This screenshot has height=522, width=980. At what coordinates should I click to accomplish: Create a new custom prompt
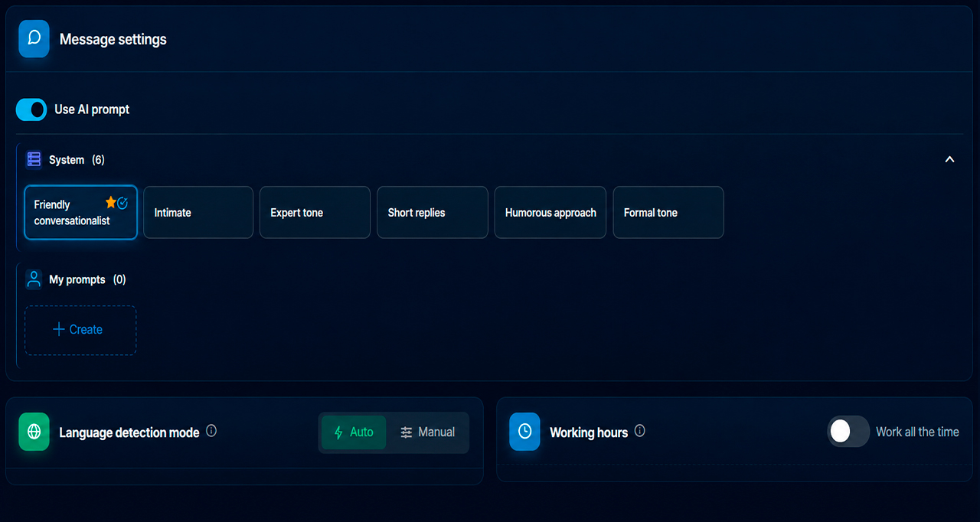coord(80,330)
